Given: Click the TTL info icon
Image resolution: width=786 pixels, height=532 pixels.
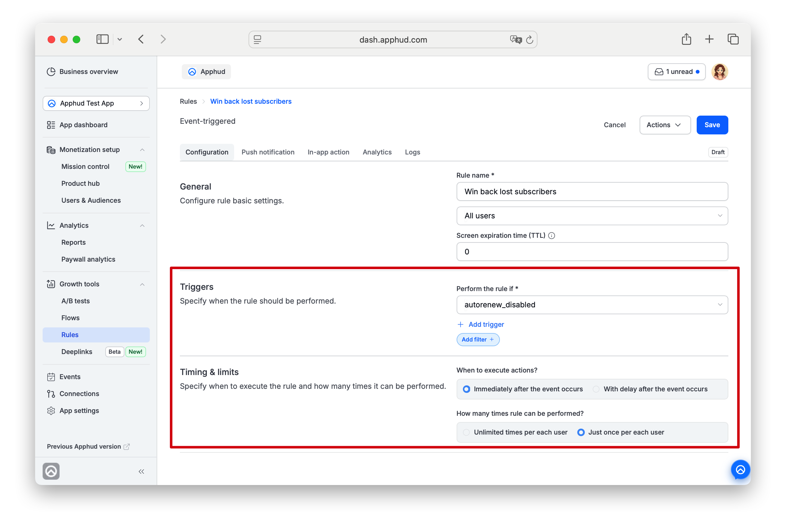Looking at the screenshot, I should click(551, 236).
